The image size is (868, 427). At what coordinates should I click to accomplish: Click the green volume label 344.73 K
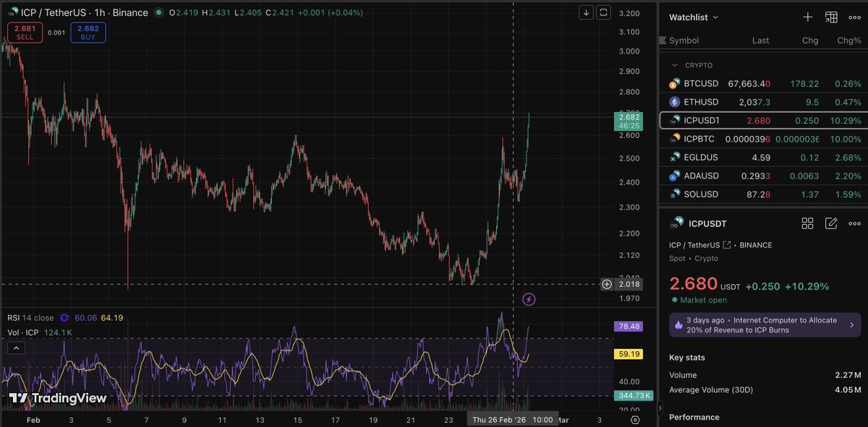(634, 396)
